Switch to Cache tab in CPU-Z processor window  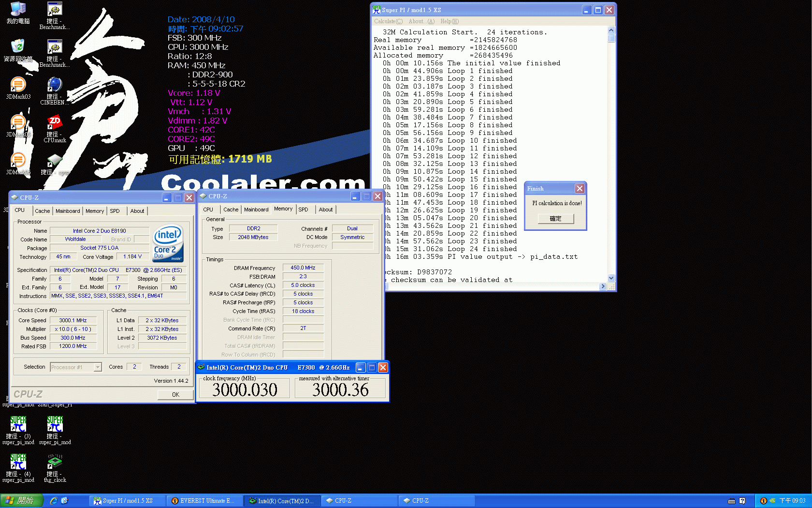point(42,211)
